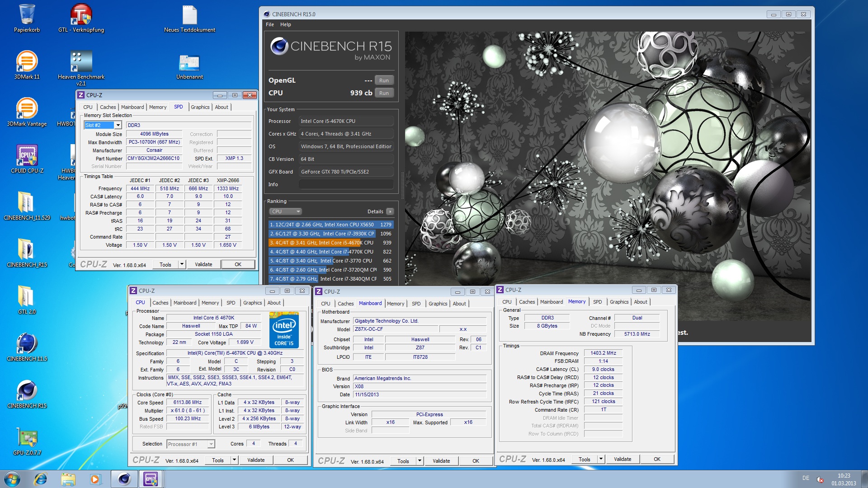Click the Part Number CMY8GX3M2A2666C10 field

point(154,158)
